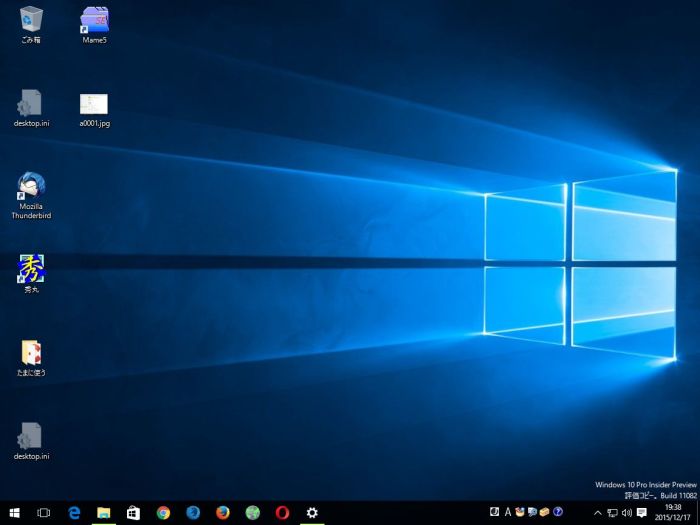Open Task View from the taskbar

coord(44,512)
